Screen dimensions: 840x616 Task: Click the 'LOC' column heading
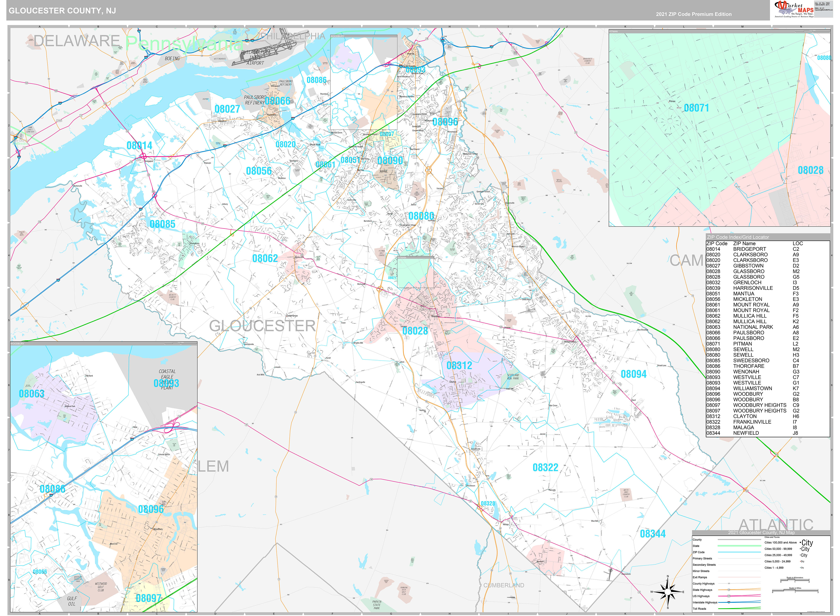click(x=798, y=244)
